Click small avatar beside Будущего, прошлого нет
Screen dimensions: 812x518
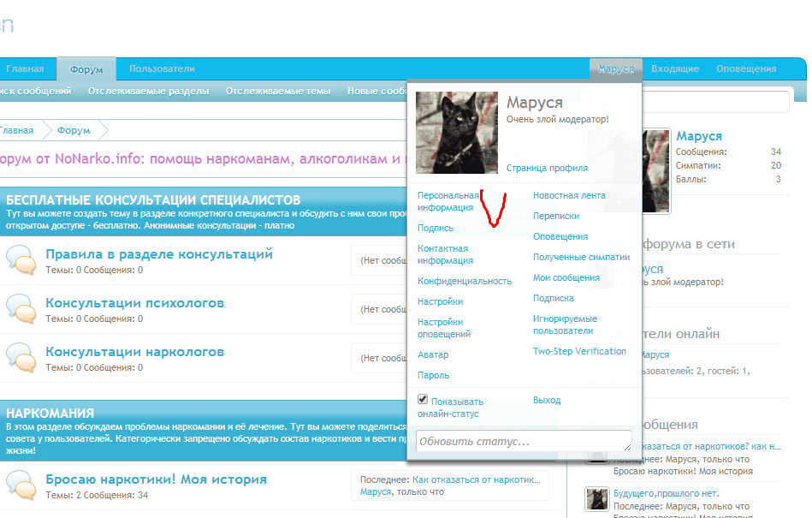tap(596, 499)
